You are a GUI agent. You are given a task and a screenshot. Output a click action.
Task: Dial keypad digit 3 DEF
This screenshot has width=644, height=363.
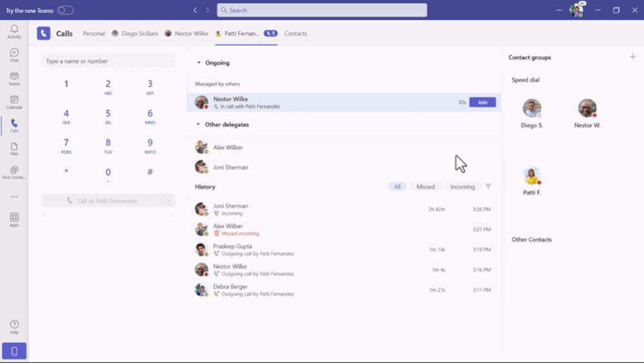[150, 87]
